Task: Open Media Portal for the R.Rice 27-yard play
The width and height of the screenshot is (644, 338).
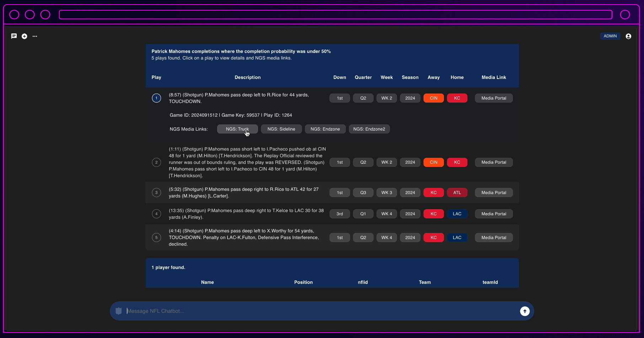Action: click(x=494, y=192)
